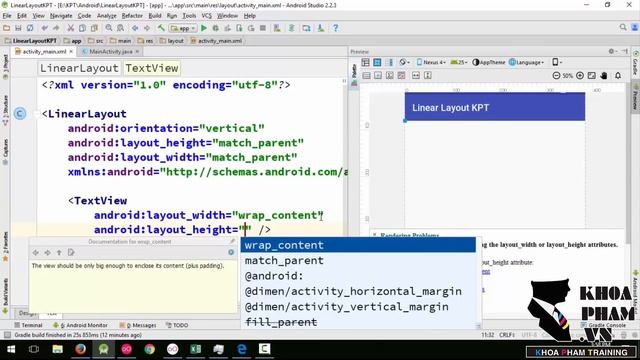Screen dimensions: 640x360
Task: Open the TODO tool window
Action: point(177,325)
